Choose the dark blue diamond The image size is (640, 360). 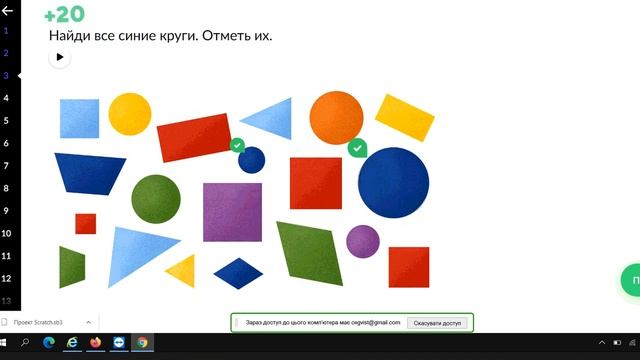click(x=238, y=273)
